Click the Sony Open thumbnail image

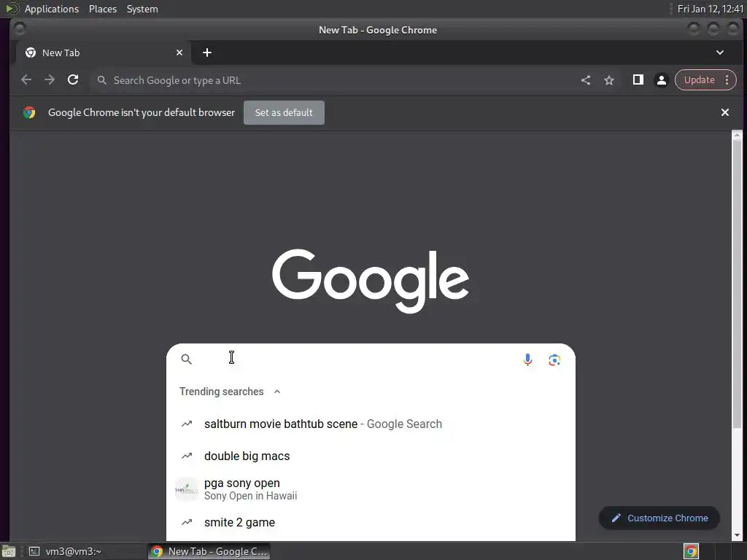click(186, 489)
